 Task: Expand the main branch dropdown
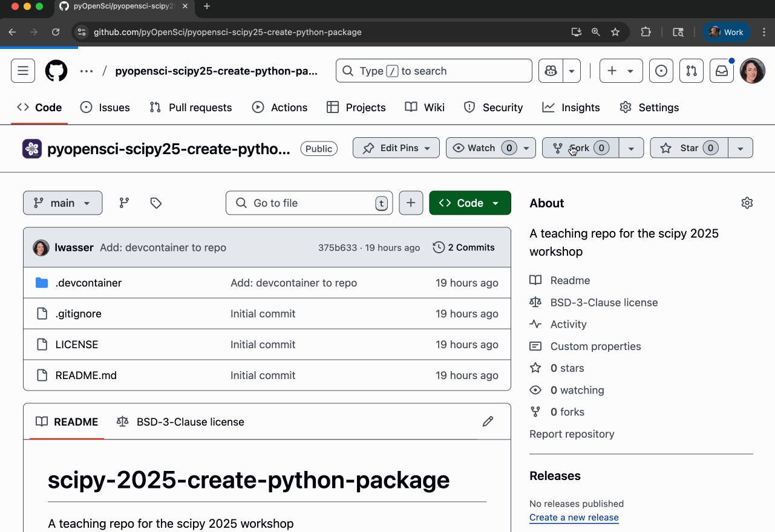click(62, 203)
